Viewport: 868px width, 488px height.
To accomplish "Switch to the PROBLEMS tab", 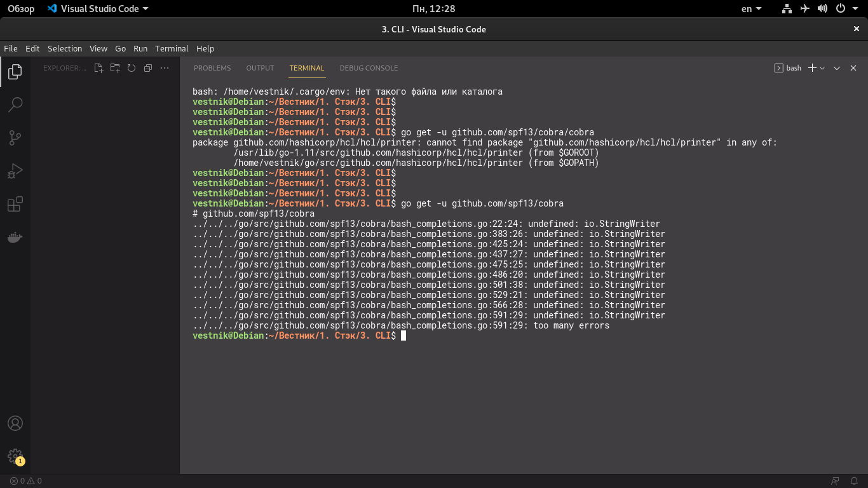I will (212, 68).
